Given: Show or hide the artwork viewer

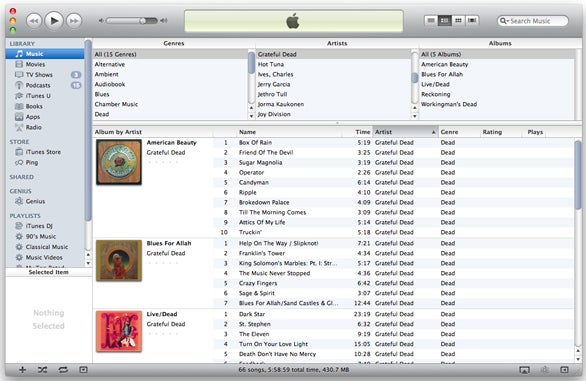Looking at the screenshot, I should (83, 370).
